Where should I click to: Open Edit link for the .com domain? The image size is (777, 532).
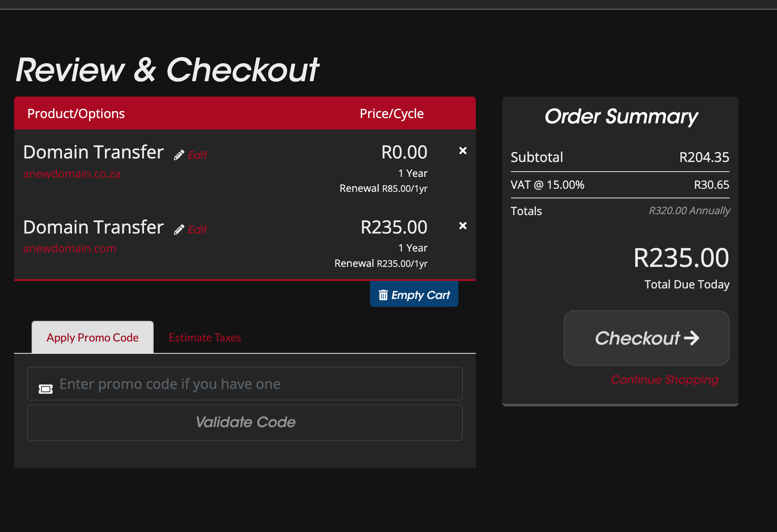[197, 230]
